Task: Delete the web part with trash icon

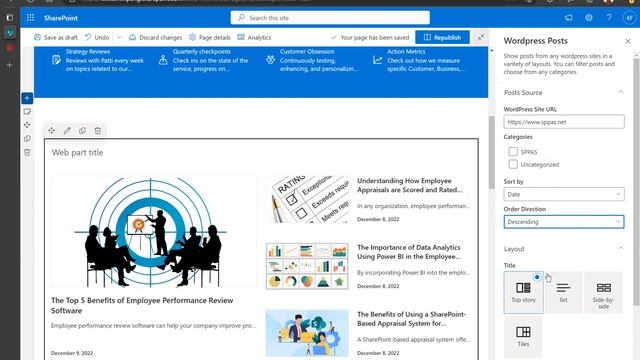Action: [98, 131]
